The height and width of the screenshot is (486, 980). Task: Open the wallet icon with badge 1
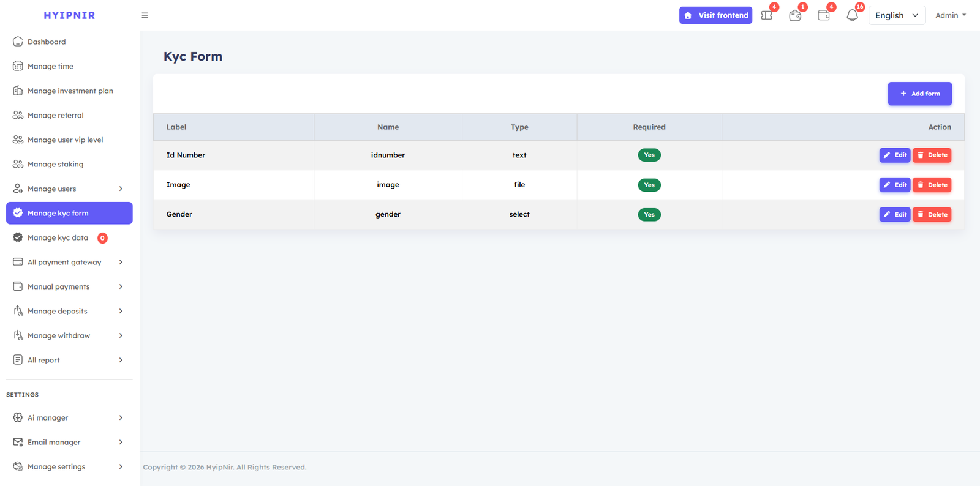click(x=795, y=15)
